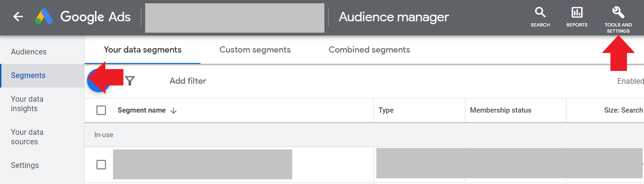This screenshot has width=644, height=184.
Task: Click the Membership status column header
Action: 501,110
